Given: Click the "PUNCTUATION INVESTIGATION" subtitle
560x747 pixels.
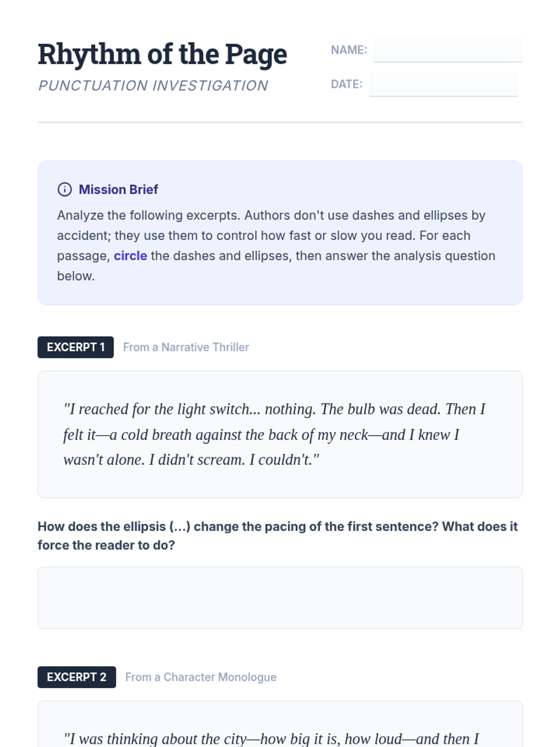Looking at the screenshot, I should (x=153, y=85).
